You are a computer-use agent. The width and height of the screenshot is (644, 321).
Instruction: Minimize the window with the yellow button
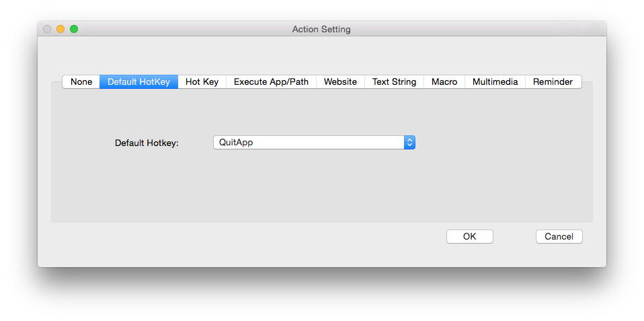[x=61, y=29]
